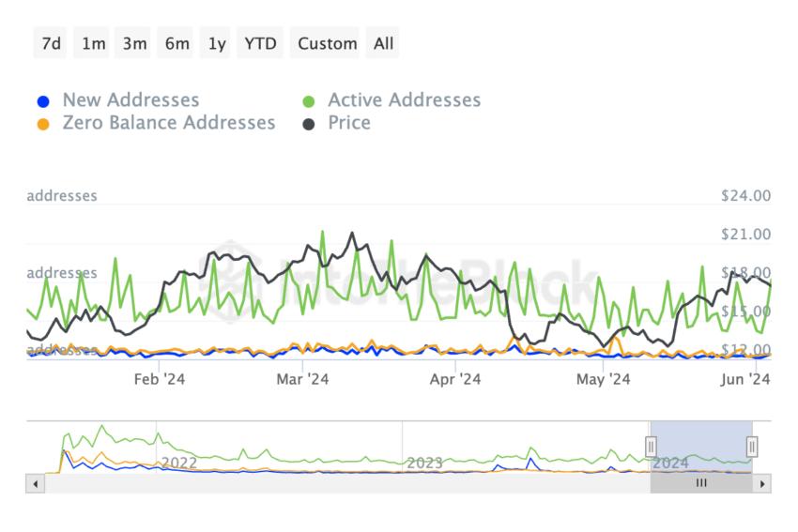Toggle the Price series legend dot
Viewport: 798px width, 532px height.
[x=309, y=124]
